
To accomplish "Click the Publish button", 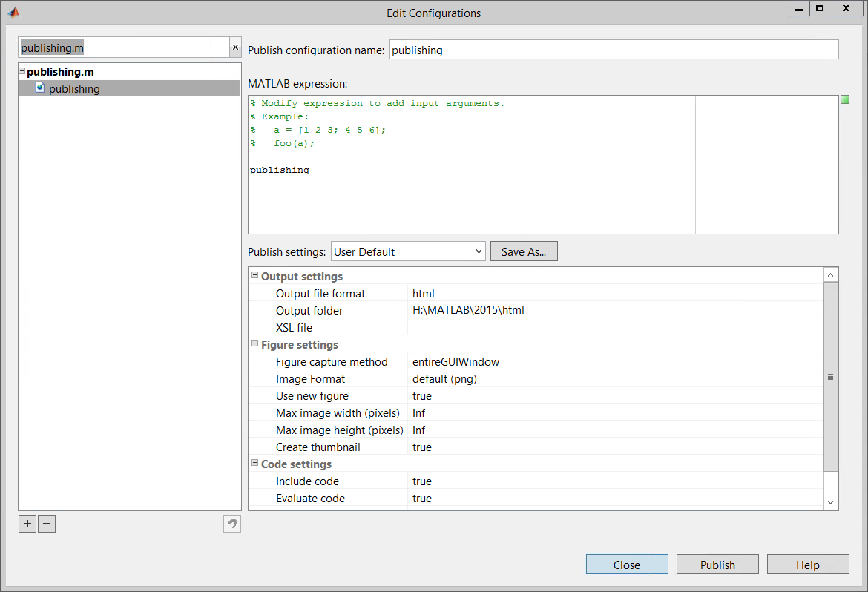I will [x=717, y=565].
